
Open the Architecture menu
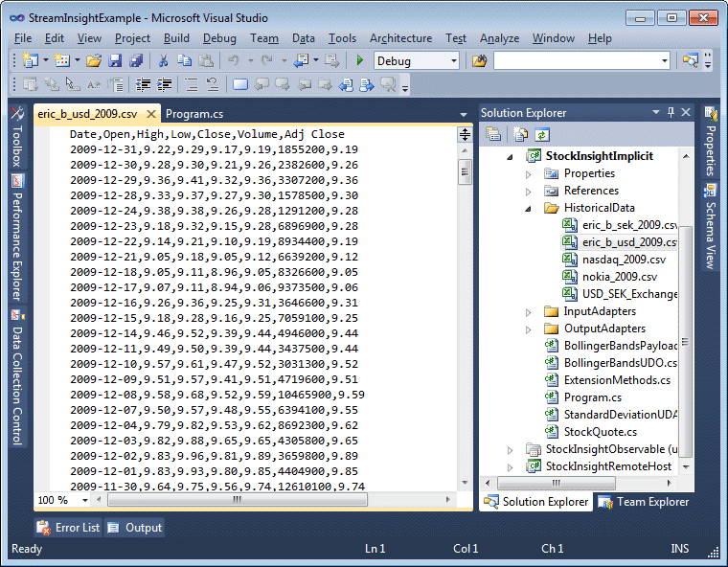coord(400,38)
